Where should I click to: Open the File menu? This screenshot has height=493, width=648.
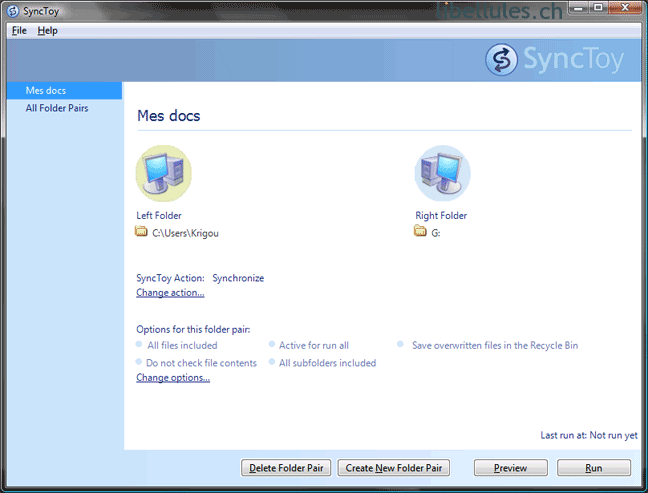[x=19, y=31]
